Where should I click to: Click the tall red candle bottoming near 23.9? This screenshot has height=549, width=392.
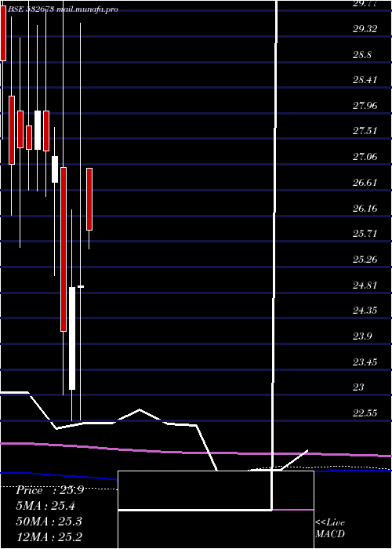[64, 249]
